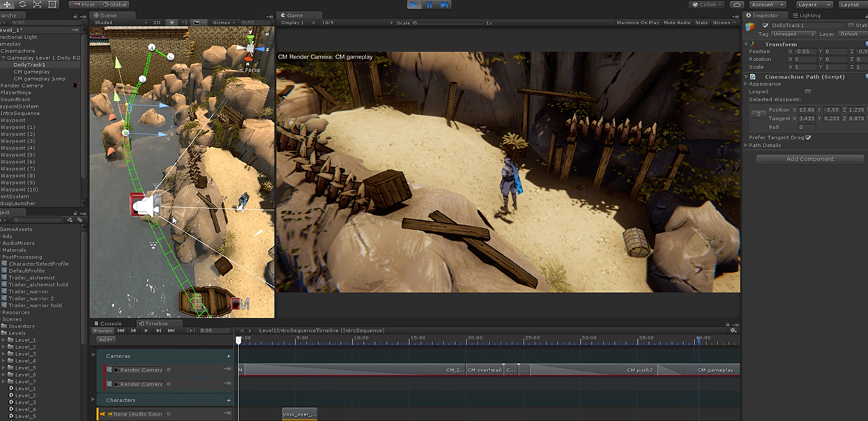
Task: Select the Move transform tool
Action: [6, 4]
